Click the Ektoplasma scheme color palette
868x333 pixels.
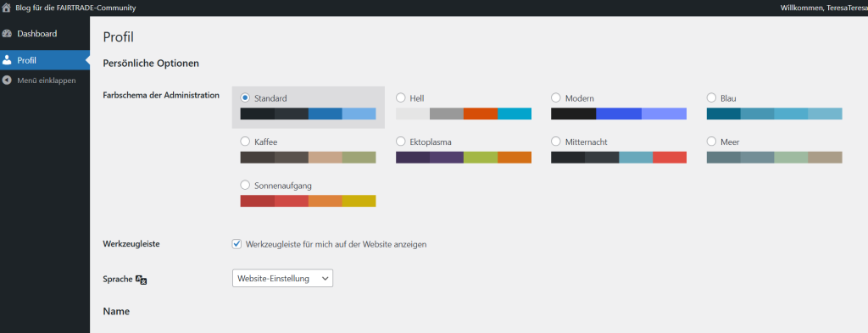click(464, 157)
